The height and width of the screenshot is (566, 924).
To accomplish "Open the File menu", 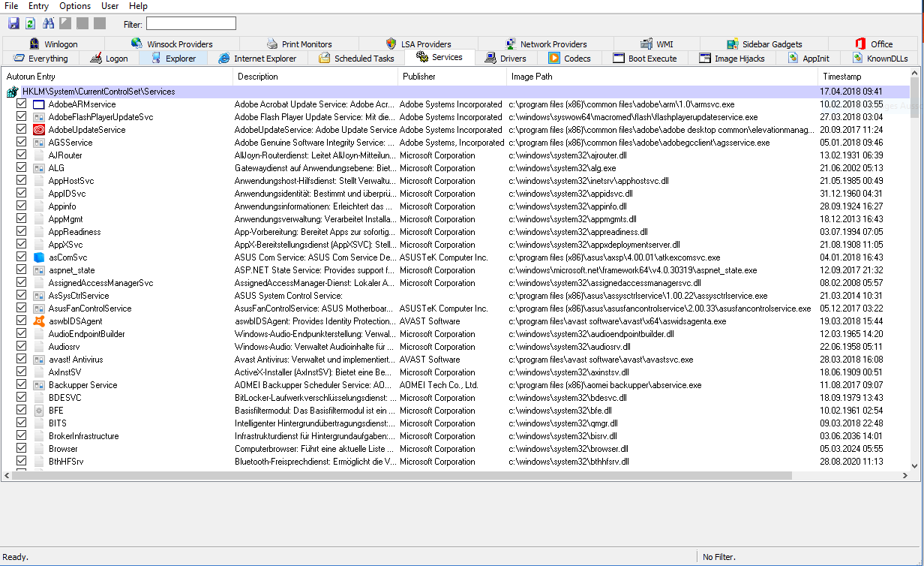I will pyautogui.click(x=11, y=6).
